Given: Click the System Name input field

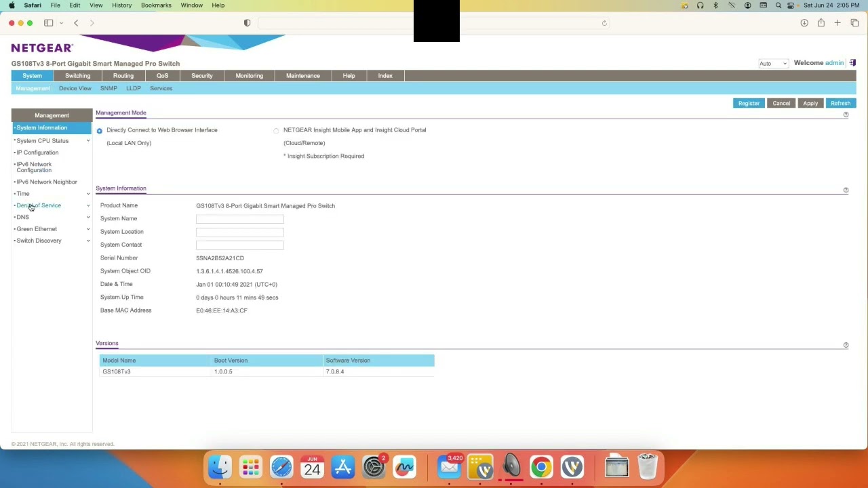Looking at the screenshot, I should coord(240,219).
